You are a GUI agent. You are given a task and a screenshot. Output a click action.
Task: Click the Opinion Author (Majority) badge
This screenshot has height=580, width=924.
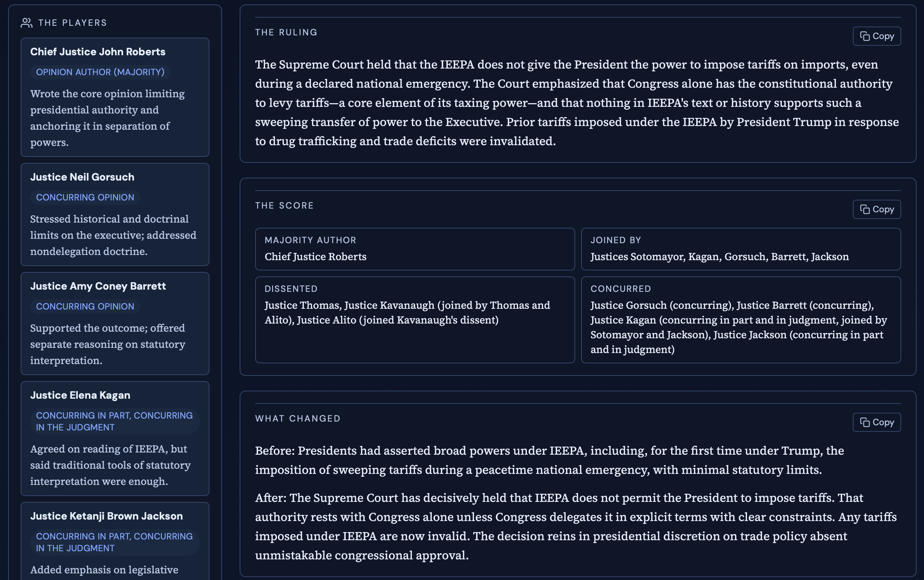[x=100, y=72]
